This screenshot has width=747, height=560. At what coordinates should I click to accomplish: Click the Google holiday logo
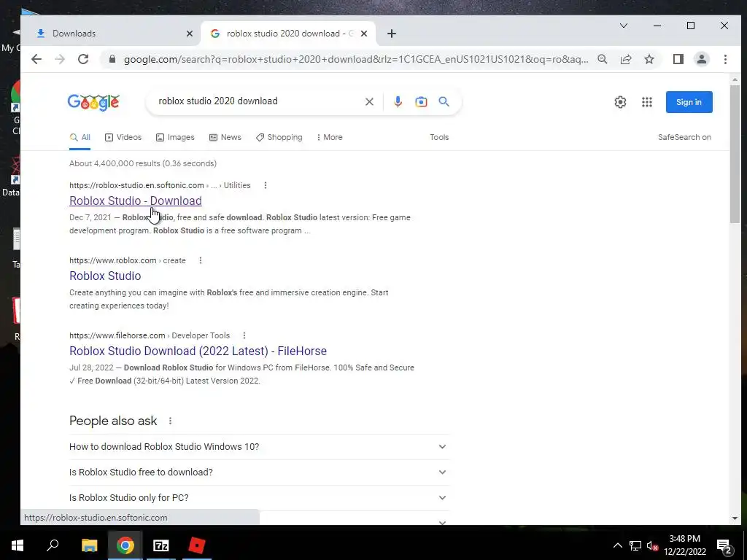point(93,102)
